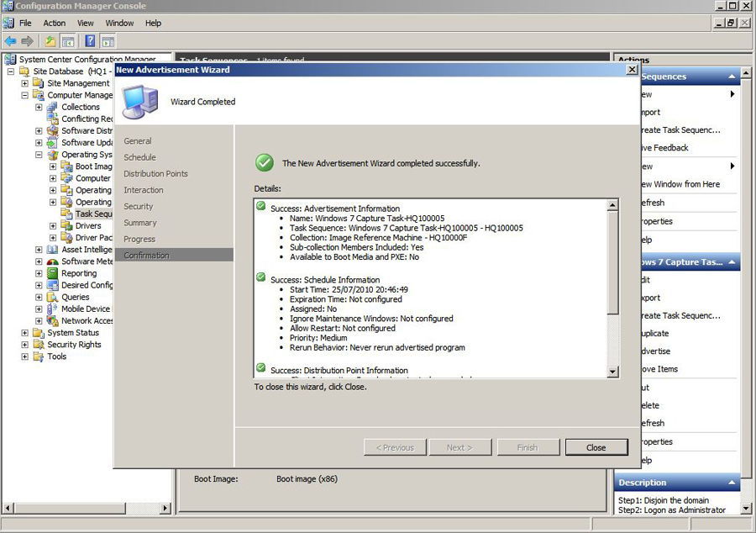Click the Queries node icon
This screenshot has width=756, height=533.
[x=52, y=297]
